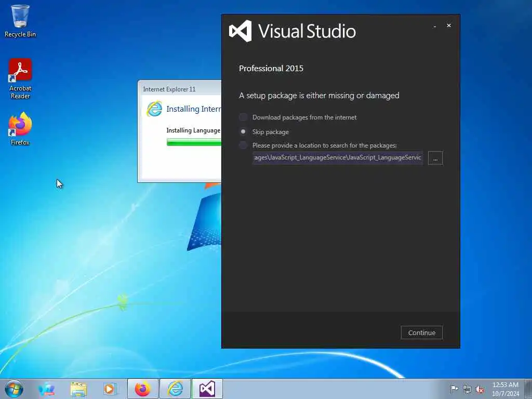Click the Internet Explorer icon in installer window
532x399 pixels.
154,109
